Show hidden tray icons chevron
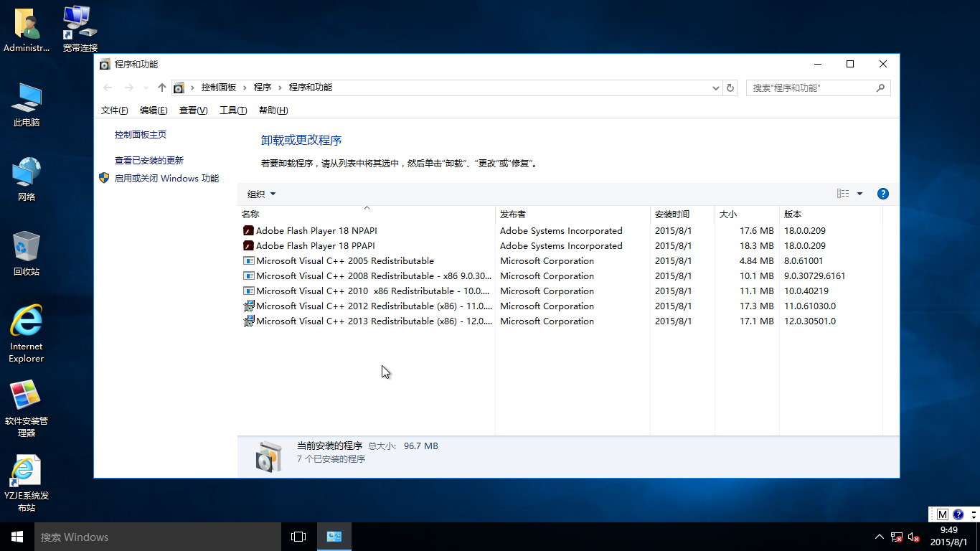Image resolution: width=980 pixels, height=551 pixels. (x=880, y=537)
